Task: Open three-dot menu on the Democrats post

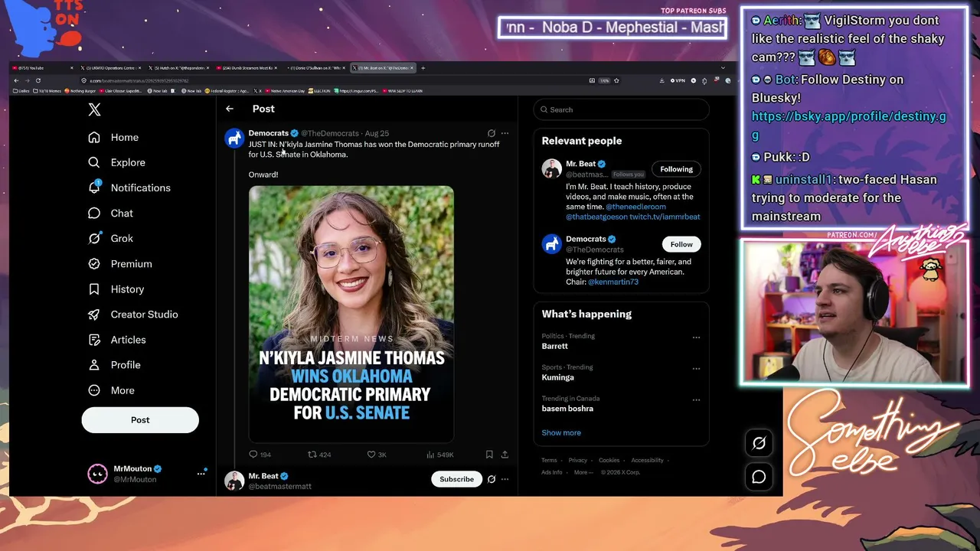Action: click(505, 133)
